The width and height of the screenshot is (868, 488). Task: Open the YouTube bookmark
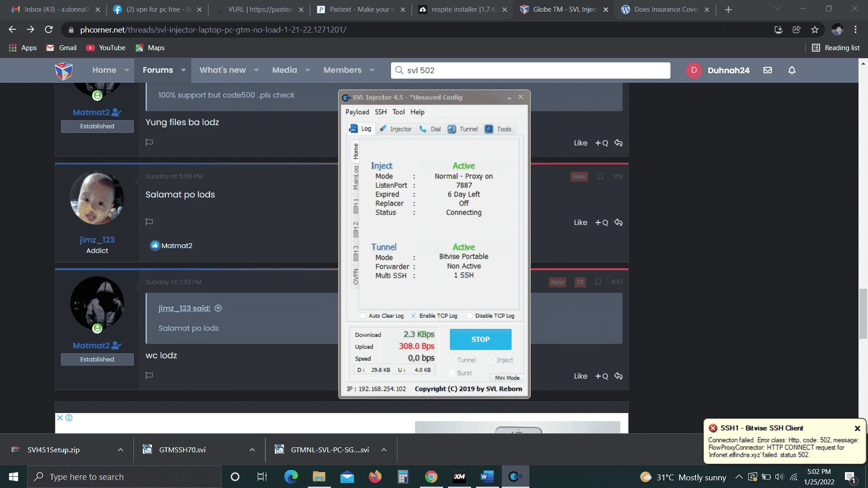click(x=106, y=48)
